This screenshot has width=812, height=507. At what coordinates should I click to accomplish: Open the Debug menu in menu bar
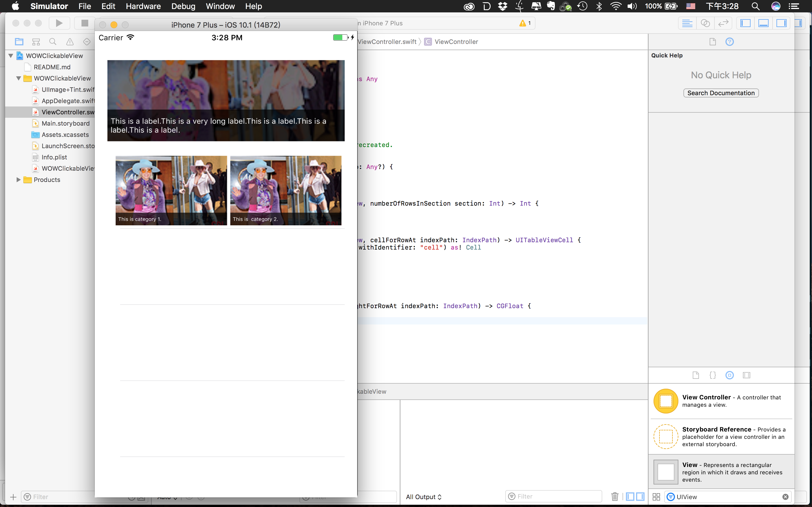(183, 6)
